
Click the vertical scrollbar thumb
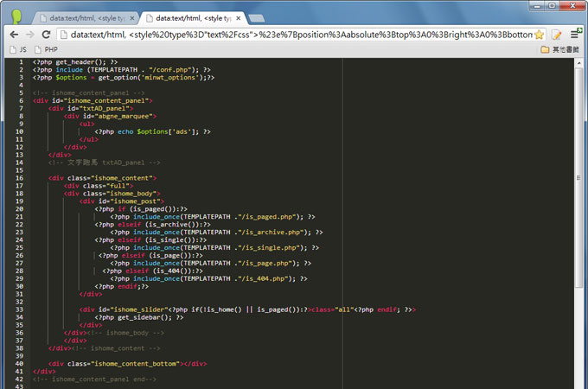[578, 177]
